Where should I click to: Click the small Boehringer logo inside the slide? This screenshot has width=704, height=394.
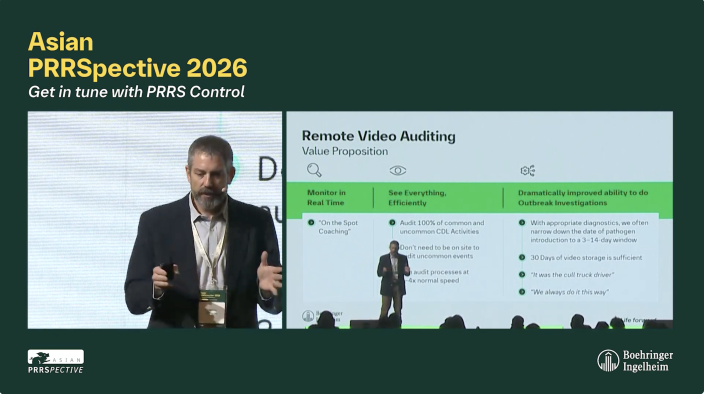coord(322,316)
